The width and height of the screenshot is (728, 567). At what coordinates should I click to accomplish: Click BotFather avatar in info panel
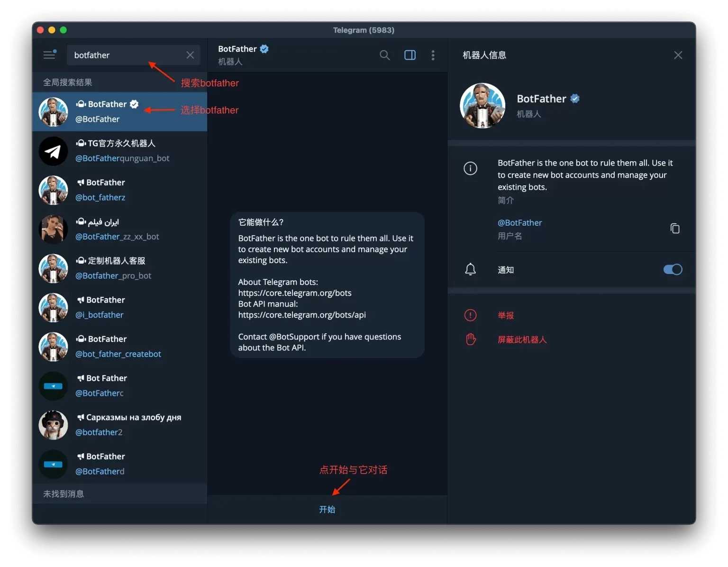point(482,106)
